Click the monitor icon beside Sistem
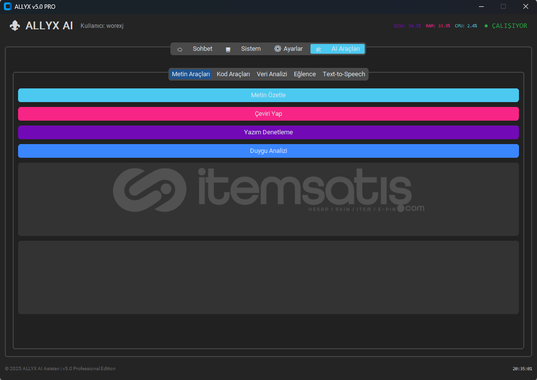The height and width of the screenshot is (380, 537). click(x=228, y=49)
